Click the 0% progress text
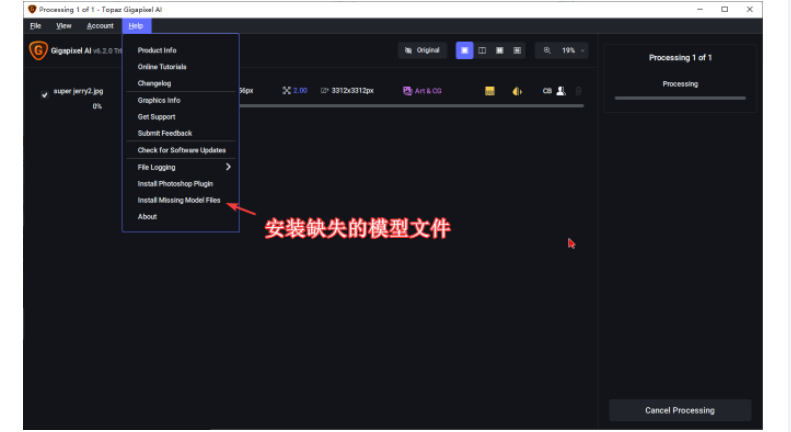 (x=97, y=106)
